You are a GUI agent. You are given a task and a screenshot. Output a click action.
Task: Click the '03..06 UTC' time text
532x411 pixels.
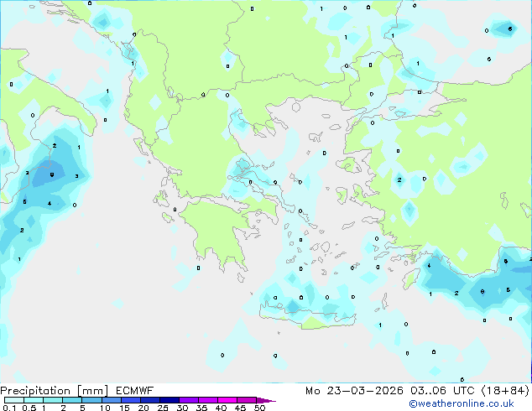click(442, 391)
